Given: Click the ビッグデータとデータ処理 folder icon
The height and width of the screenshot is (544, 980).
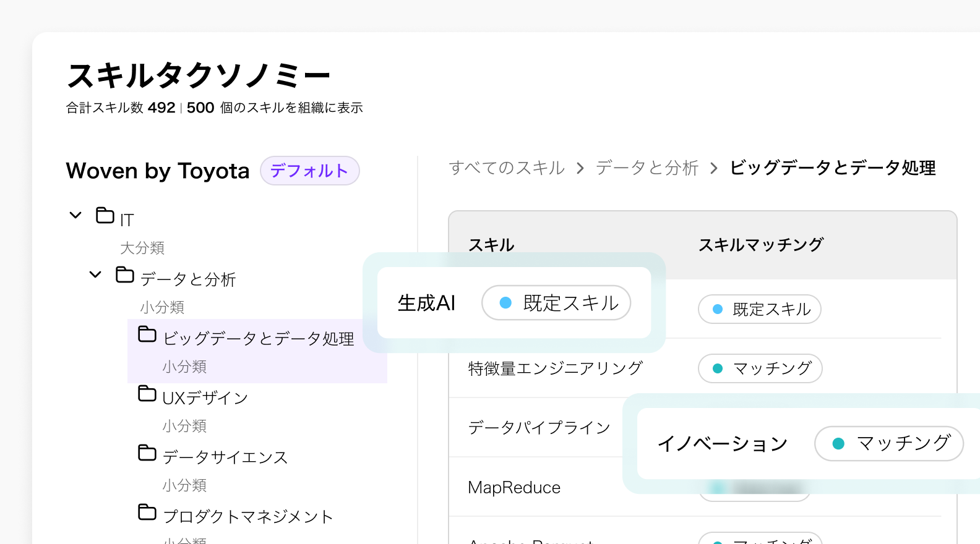Looking at the screenshot, I should coord(147,334).
